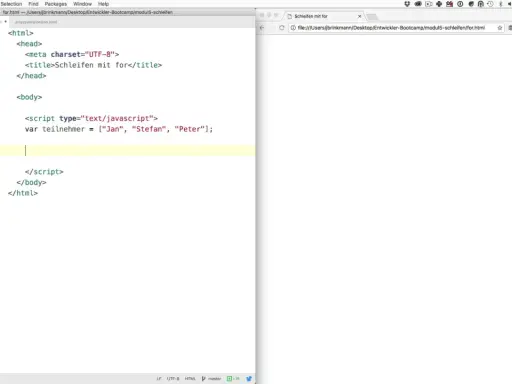The width and height of the screenshot is (512, 384).
Task: Click the 1Password menu bar icon
Action: (x=460, y=4)
